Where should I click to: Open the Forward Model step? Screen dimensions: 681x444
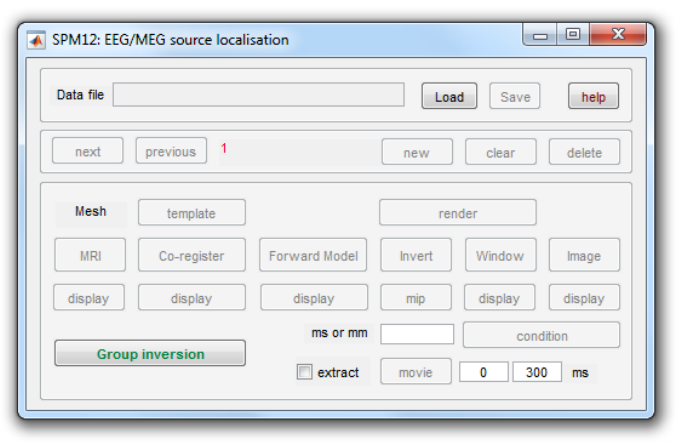pos(313,255)
